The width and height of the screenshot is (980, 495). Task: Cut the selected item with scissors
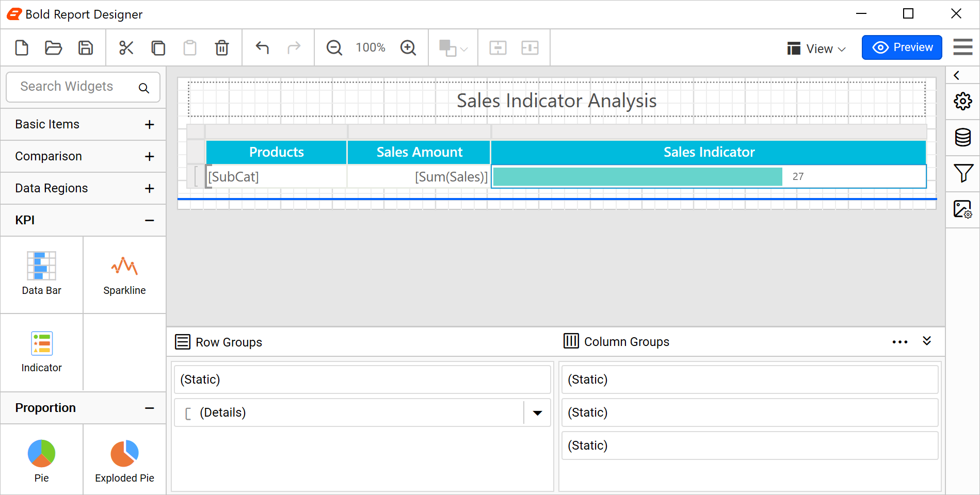point(126,47)
